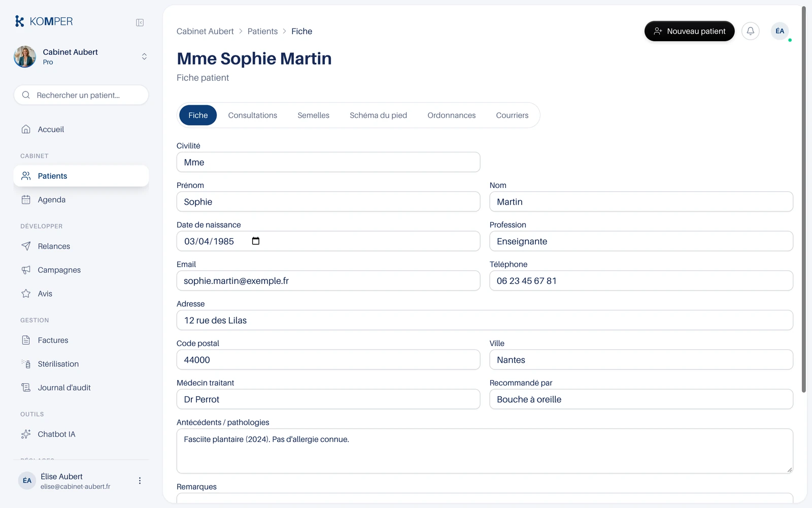812x508 pixels.
Task: Launch the Chatbot IA tool
Action: coord(81,434)
